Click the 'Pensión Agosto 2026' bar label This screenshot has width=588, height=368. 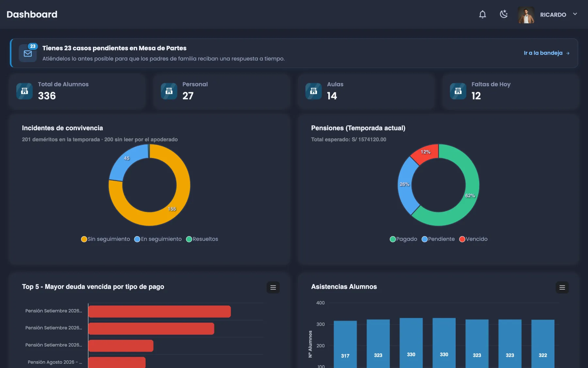55,362
